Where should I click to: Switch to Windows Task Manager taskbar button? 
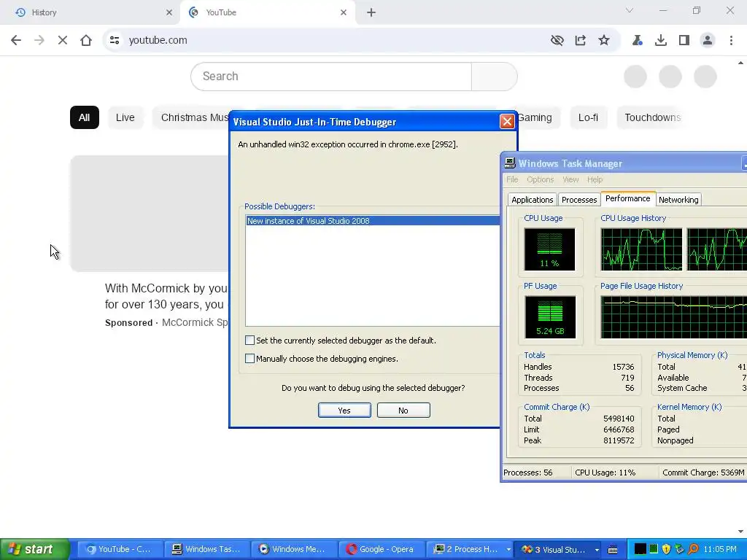[x=206, y=550]
